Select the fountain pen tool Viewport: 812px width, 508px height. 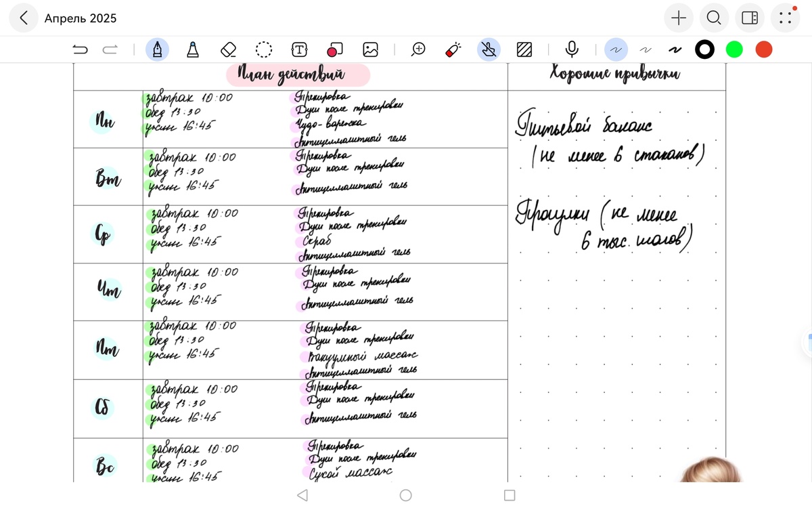click(157, 49)
